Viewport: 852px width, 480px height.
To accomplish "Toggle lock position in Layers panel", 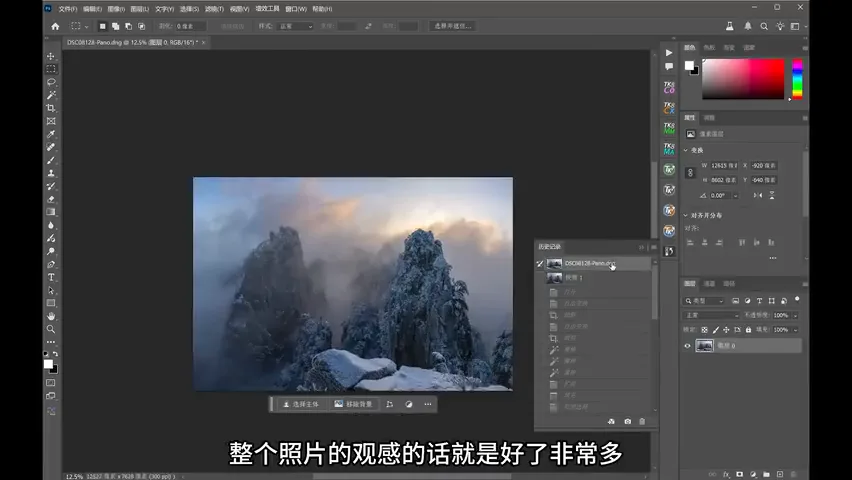I will tap(726, 330).
